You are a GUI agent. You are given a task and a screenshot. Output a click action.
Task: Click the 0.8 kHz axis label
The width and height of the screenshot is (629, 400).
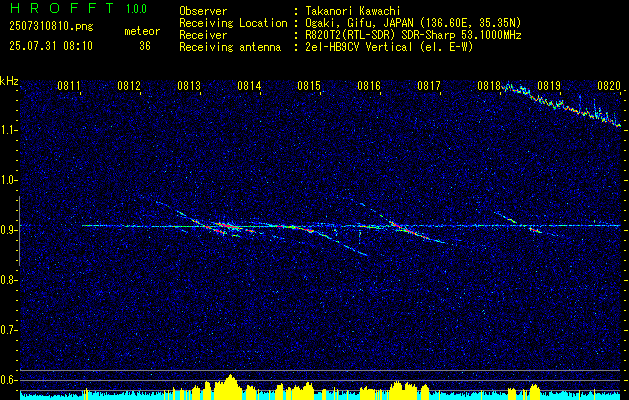pyautogui.click(x=8, y=280)
